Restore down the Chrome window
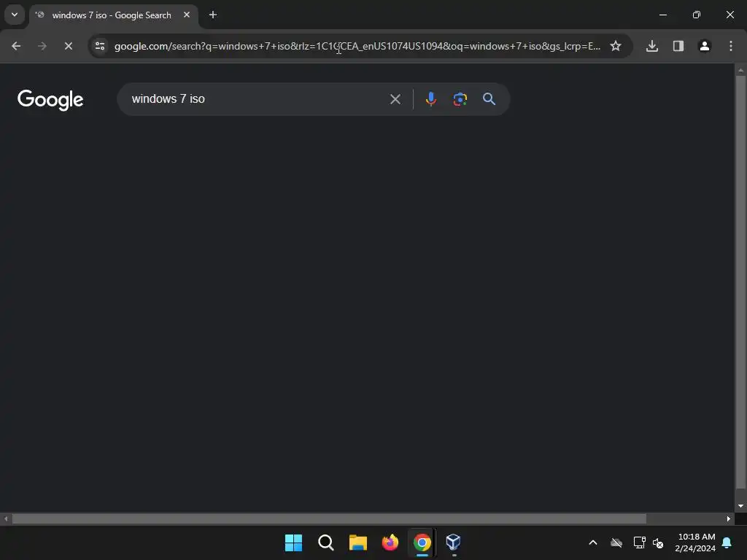 click(697, 15)
